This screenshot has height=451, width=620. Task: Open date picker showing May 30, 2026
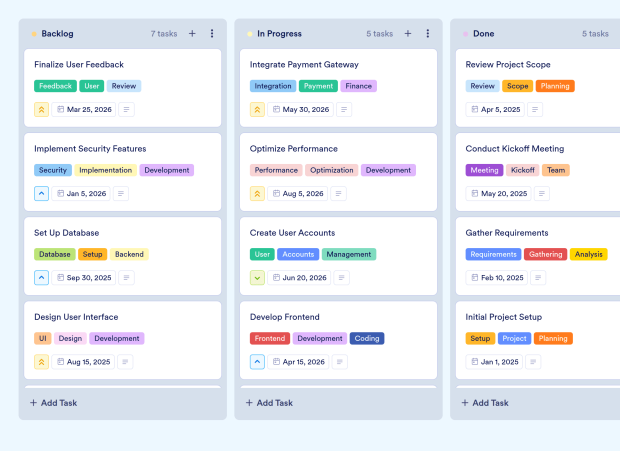(301, 109)
